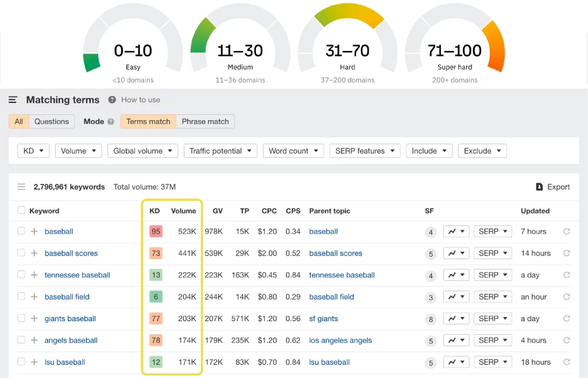Click SF badge 8 for giants baseball

coord(431,319)
